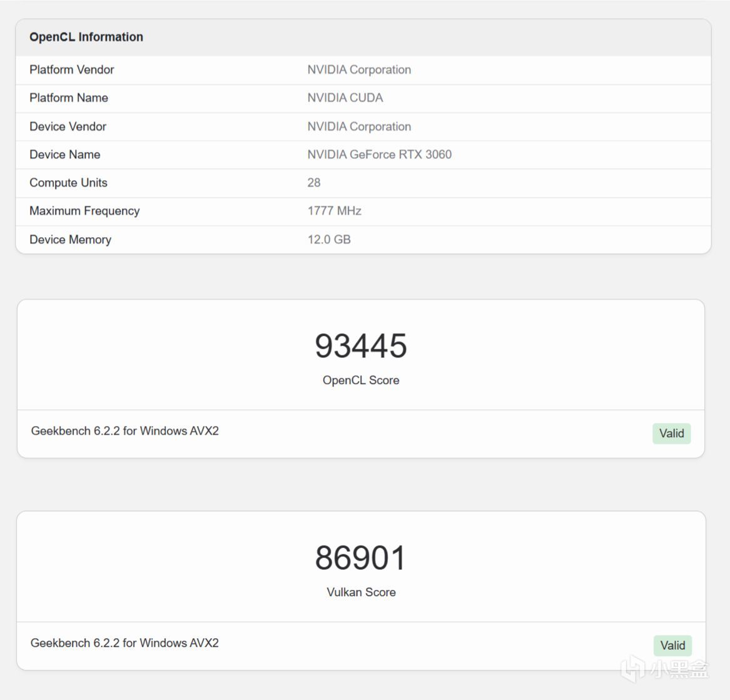The height and width of the screenshot is (700, 730).
Task: Click the OpenCL Score label
Action: click(361, 380)
